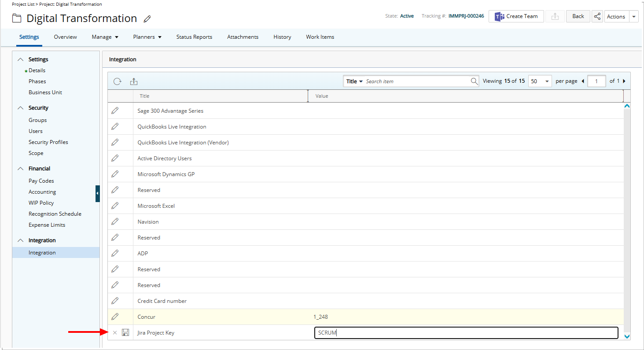Click the share icon near Back

pyautogui.click(x=597, y=16)
